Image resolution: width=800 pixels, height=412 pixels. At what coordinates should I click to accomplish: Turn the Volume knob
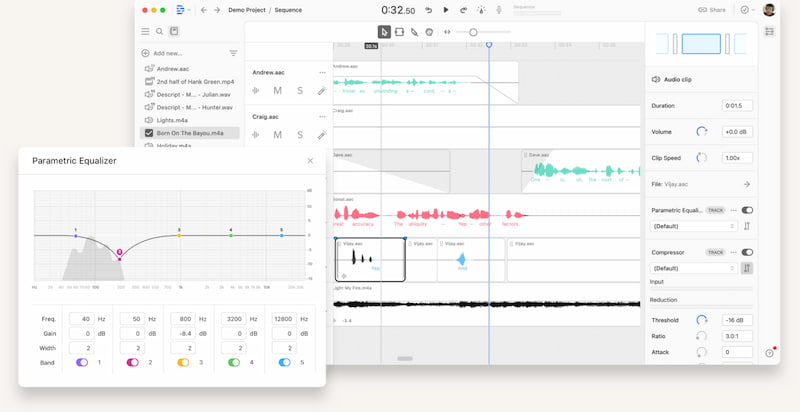702,132
